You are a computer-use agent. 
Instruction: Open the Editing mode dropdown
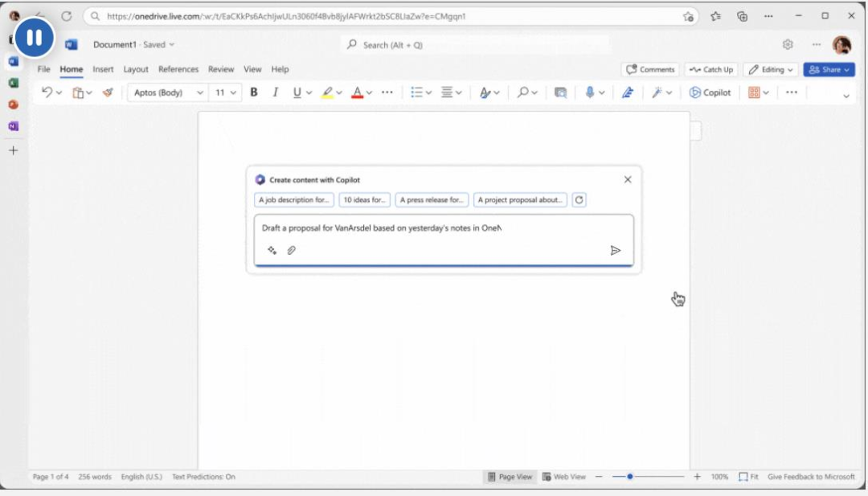[x=771, y=70]
